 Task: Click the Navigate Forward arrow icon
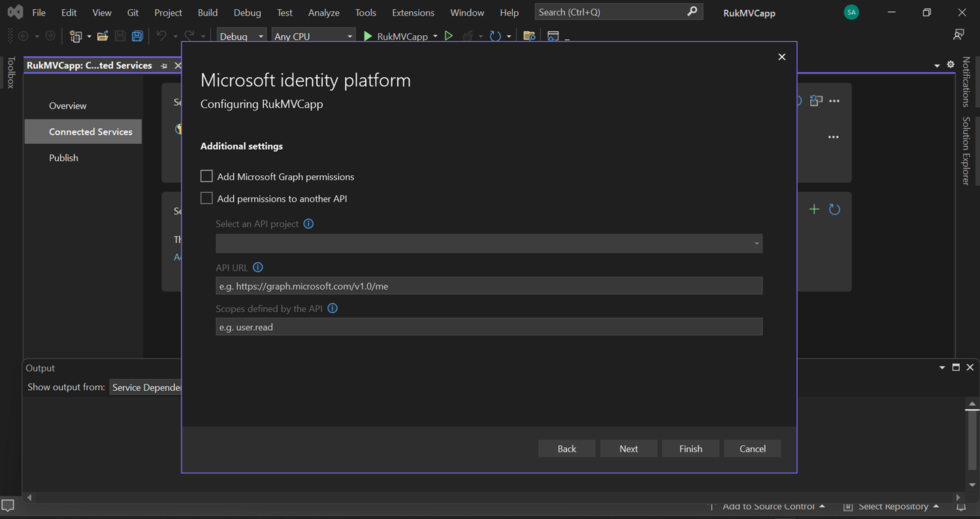[x=50, y=37]
